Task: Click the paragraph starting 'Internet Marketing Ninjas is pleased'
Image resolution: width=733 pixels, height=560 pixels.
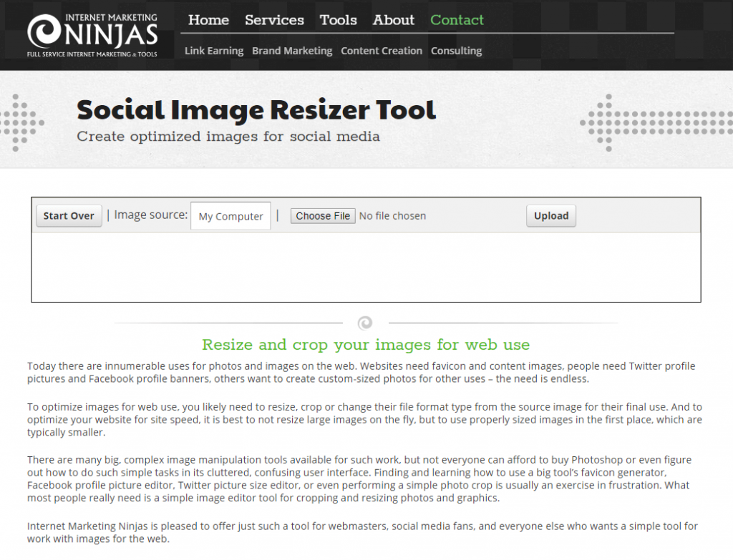Action: (362, 532)
